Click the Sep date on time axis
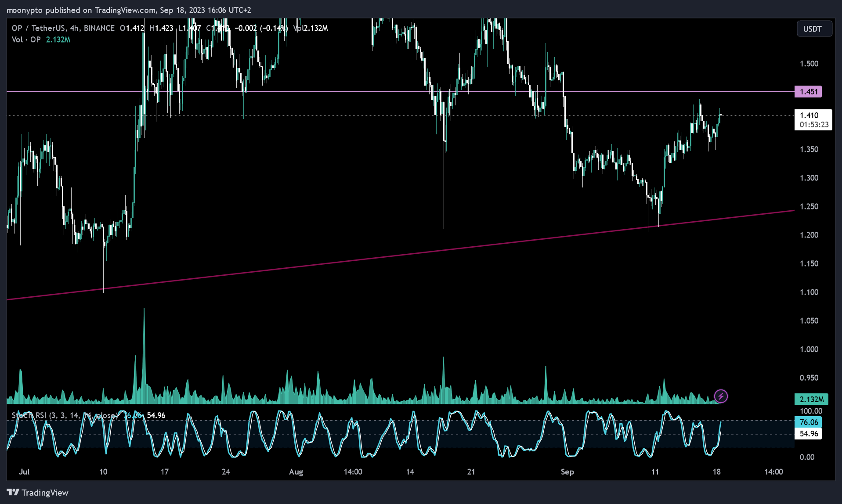The image size is (842, 504). coord(567,472)
